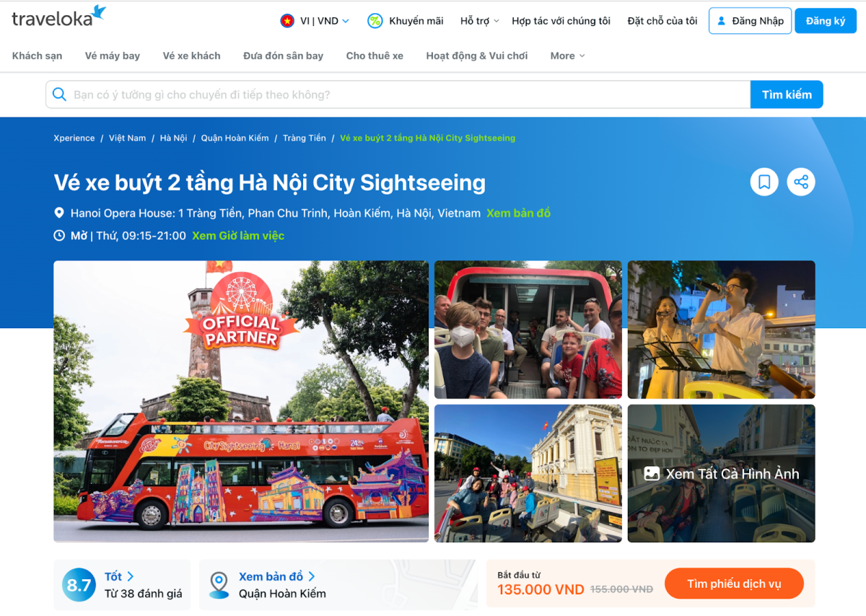Screen dimensions: 866x616
Task: Bookmark this bus tour
Action: click(764, 182)
